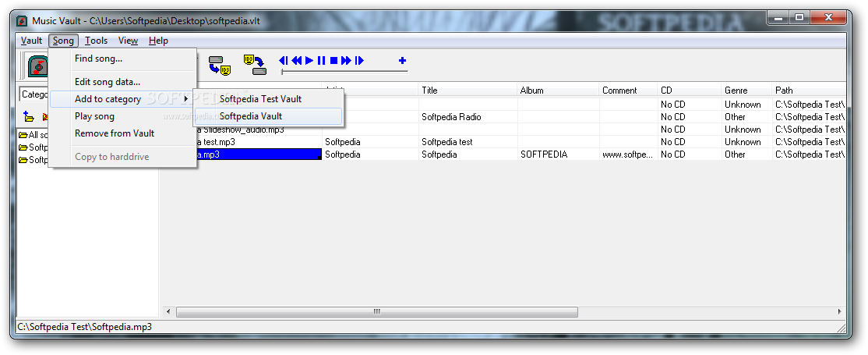This screenshot has width=868, height=355.
Task: Choose Edit song data... menu entry
Action: pos(123,82)
